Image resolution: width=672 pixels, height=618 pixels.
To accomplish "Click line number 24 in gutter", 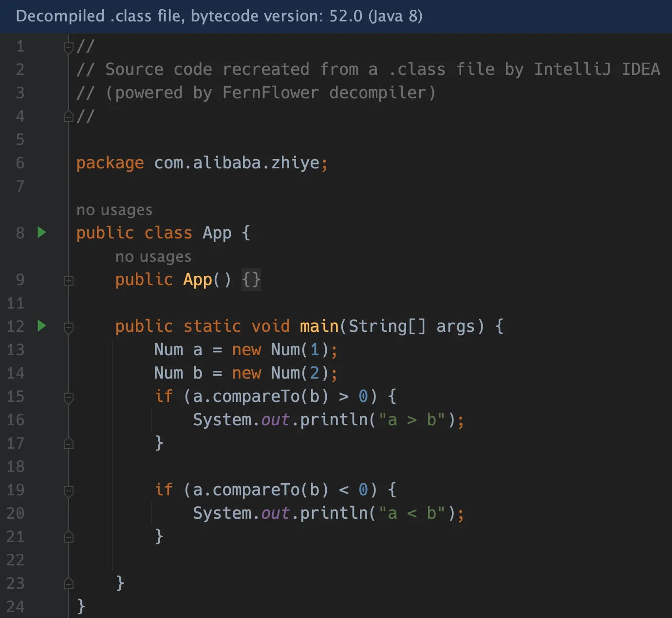I will coord(16,606).
